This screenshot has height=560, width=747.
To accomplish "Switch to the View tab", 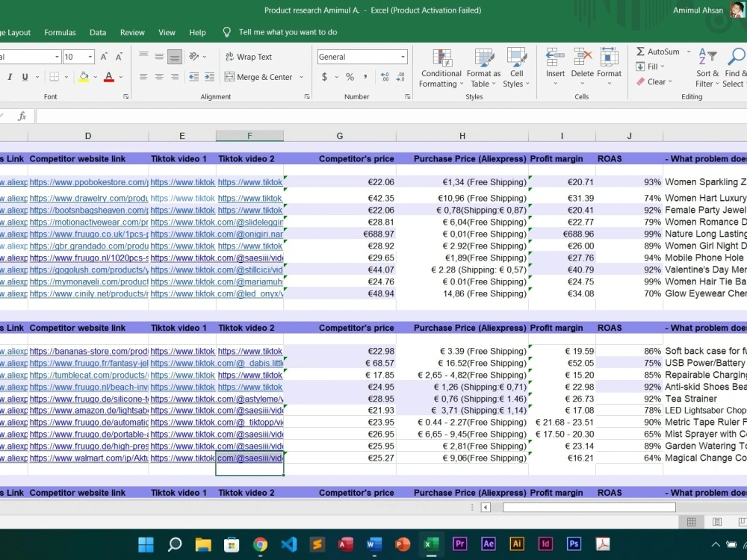I will coord(167,32).
